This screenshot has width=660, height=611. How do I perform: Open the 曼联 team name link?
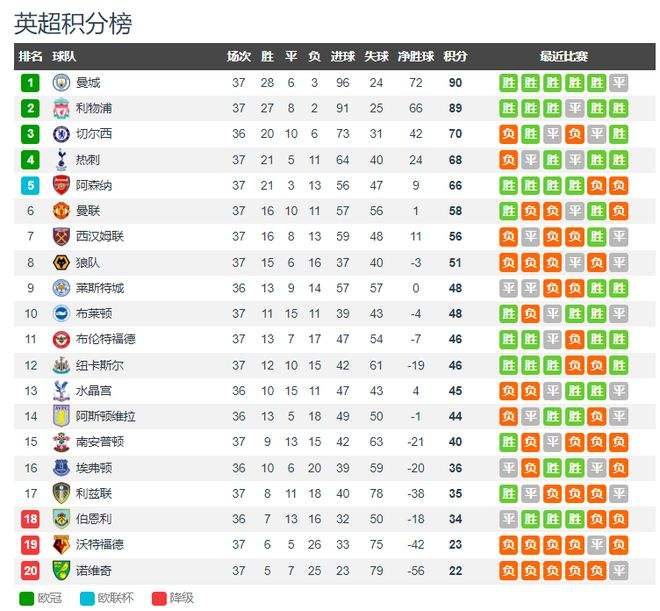coord(88,211)
